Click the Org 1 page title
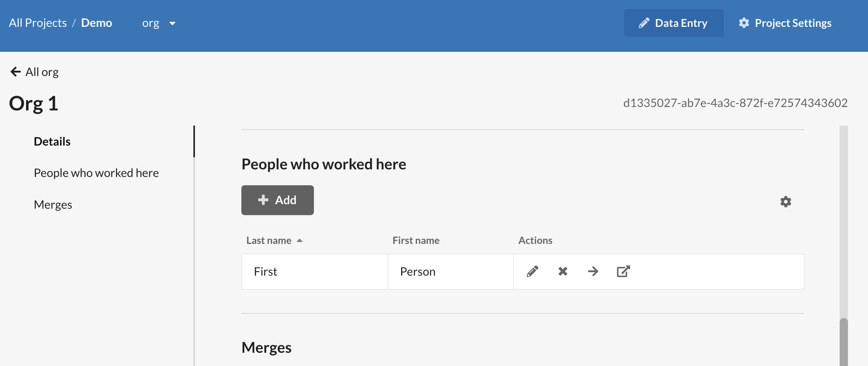 coord(34,103)
